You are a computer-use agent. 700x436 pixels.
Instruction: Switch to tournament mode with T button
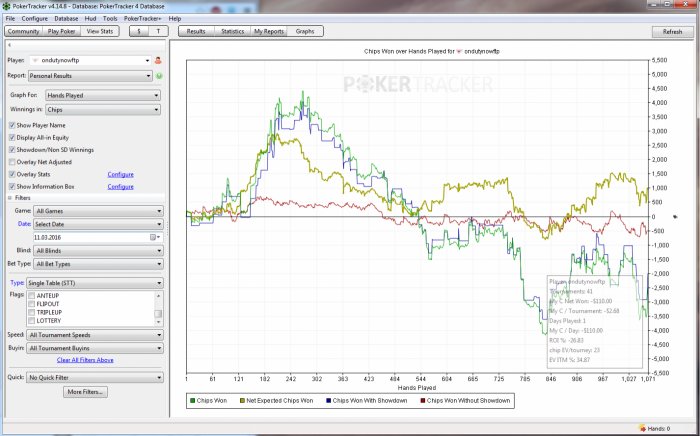coord(159,32)
